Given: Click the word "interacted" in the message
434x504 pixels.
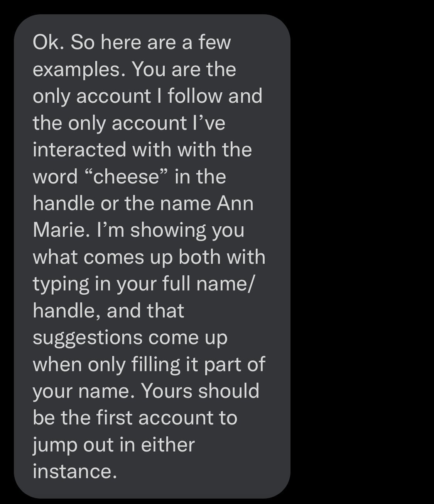Looking at the screenshot, I should click(79, 149).
